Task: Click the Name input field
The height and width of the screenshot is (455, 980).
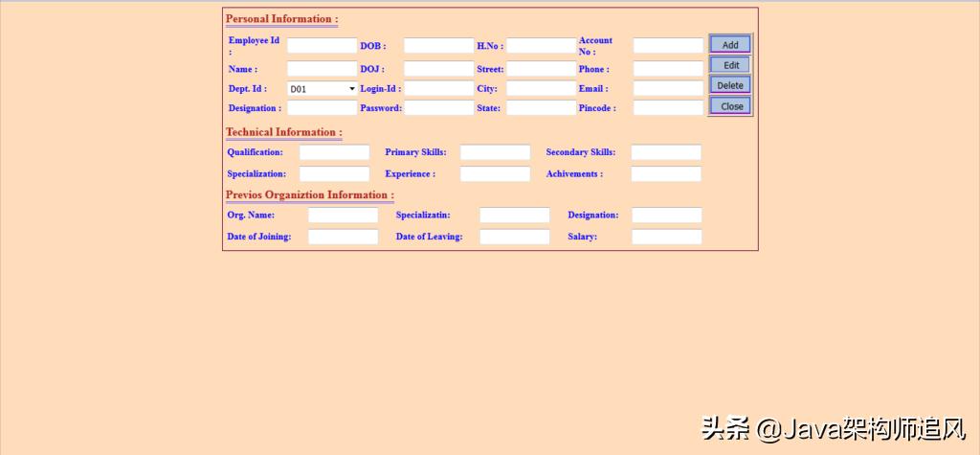Action: tap(322, 69)
